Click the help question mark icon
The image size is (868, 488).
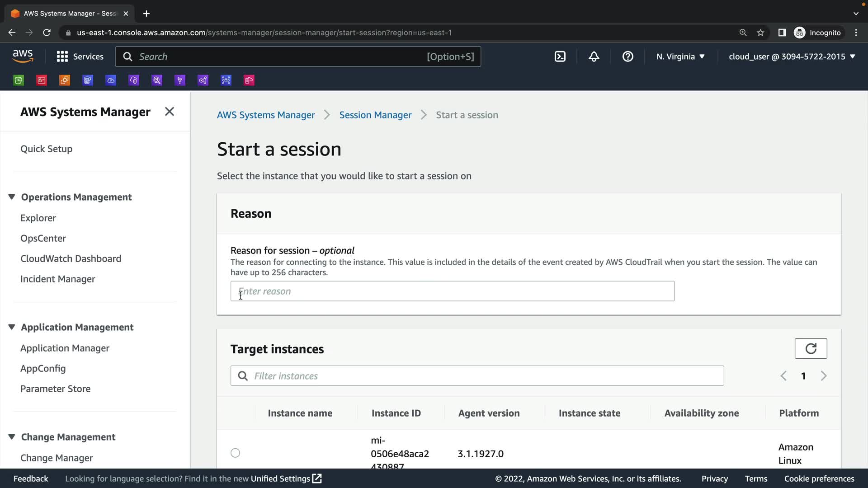(x=627, y=56)
